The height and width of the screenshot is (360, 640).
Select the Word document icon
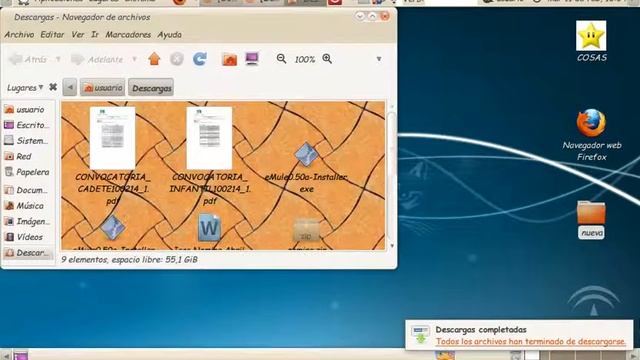pyautogui.click(x=209, y=227)
